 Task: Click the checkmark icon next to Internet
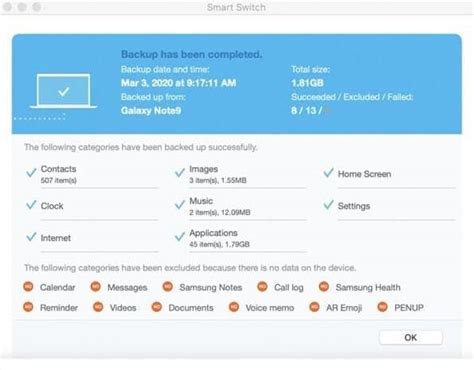pos(31,236)
